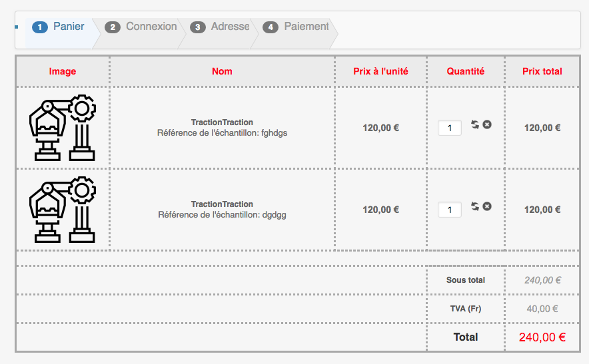Open TractionTraction product with reference dgdgg
This screenshot has height=364, width=589.
(x=222, y=204)
